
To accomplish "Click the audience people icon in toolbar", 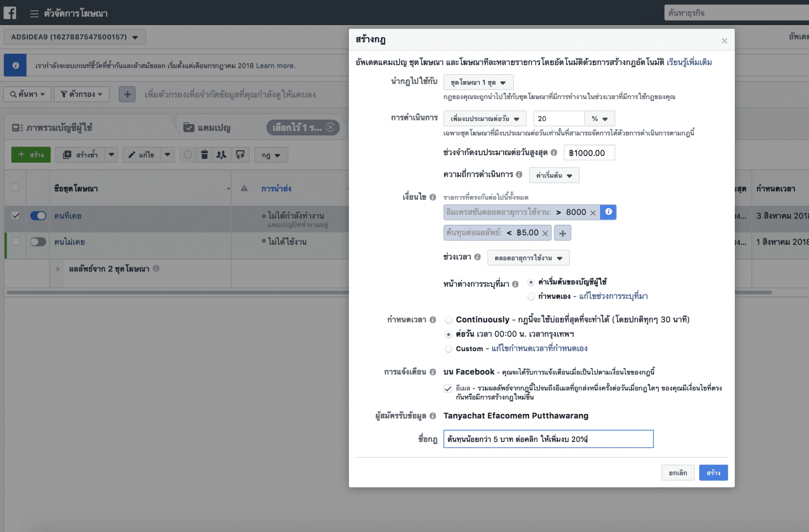I will pyautogui.click(x=222, y=155).
